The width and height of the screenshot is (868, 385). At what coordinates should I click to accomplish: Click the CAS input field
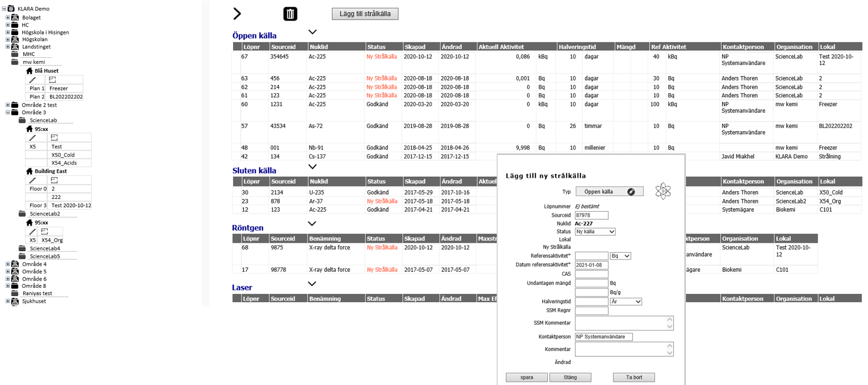pyautogui.click(x=592, y=274)
